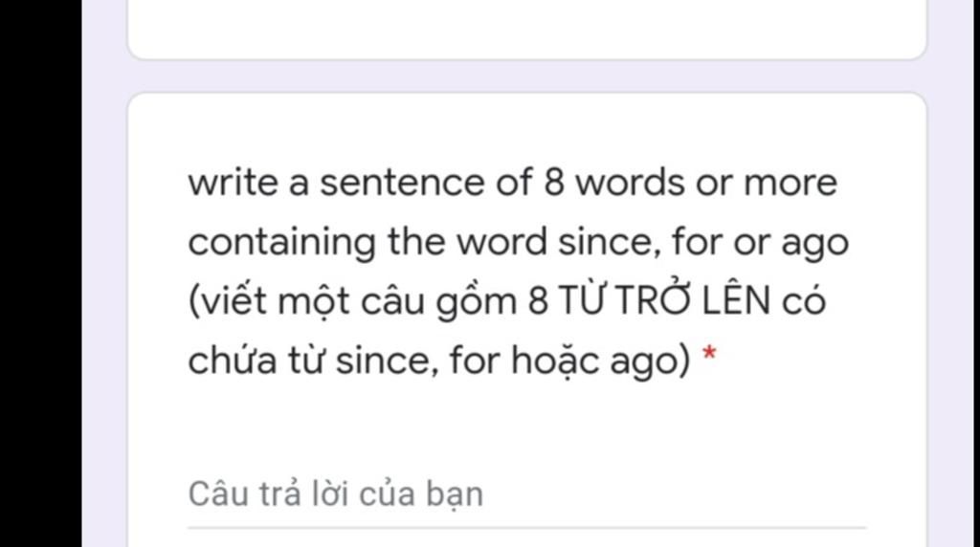This screenshot has height=547, width=980.
Task: Click the word 'hoặc' in the last line
Action: pos(555,361)
